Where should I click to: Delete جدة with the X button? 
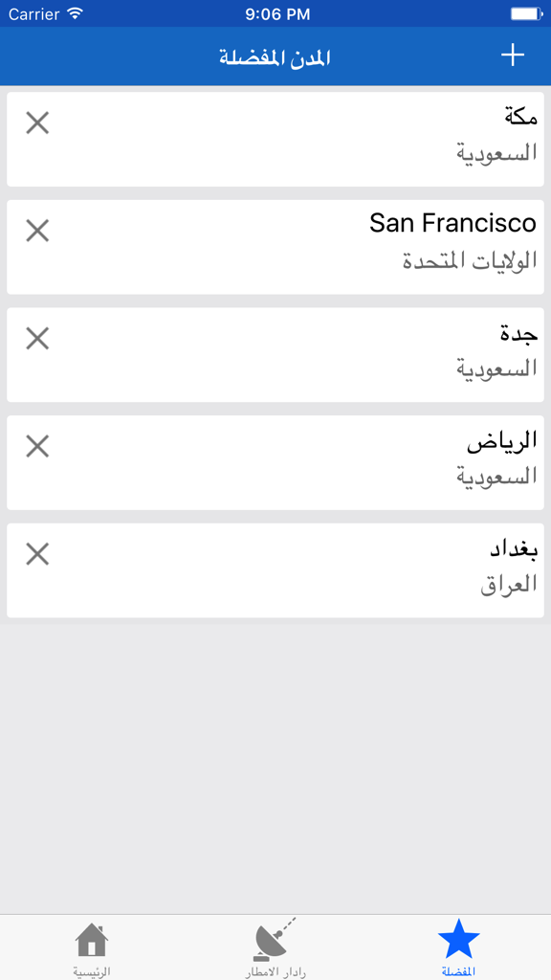[36, 339]
